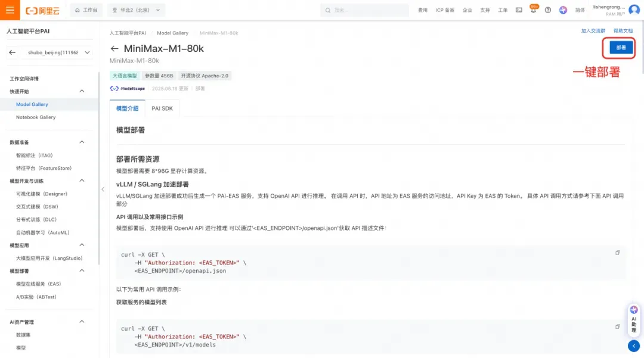Open the help question mark icon

pos(548,10)
